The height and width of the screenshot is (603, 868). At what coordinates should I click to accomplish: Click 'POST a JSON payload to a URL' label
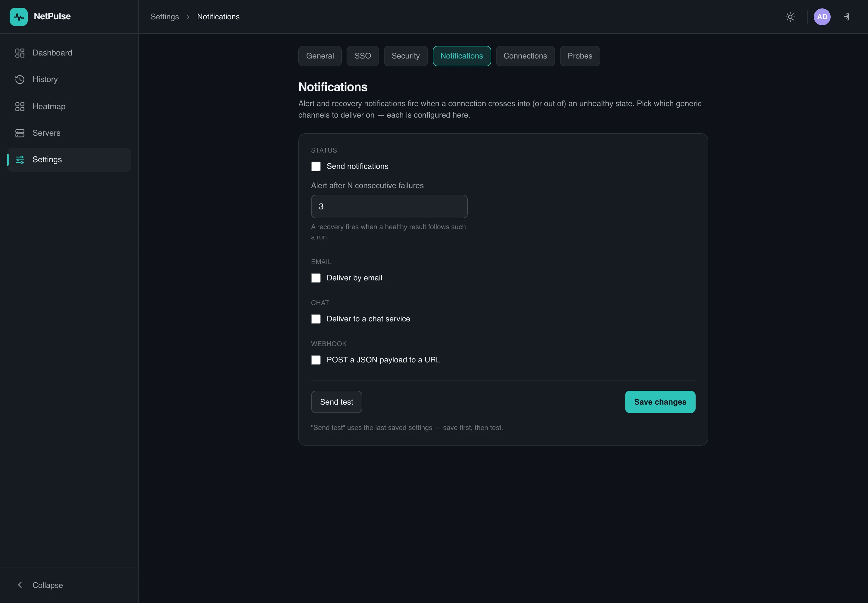coord(383,360)
